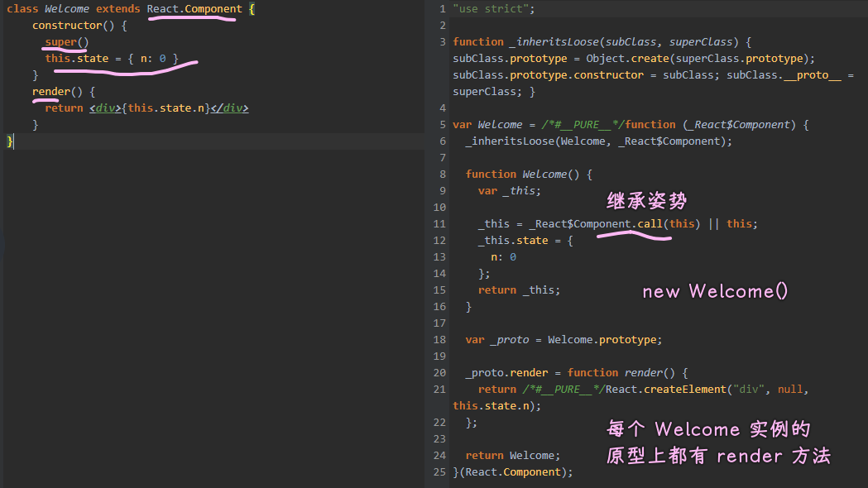Image resolution: width=868 pixels, height=488 pixels.
Task: Click the '每个 Welcome 实例的' annotation text
Action: coord(708,429)
